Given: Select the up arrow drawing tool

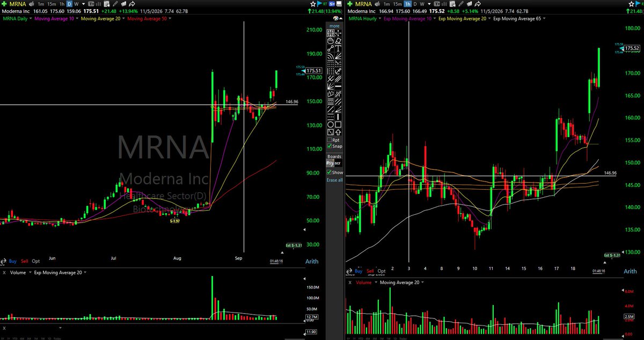Looking at the screenshot, I should pyautogui.click(x=339, y=132).
